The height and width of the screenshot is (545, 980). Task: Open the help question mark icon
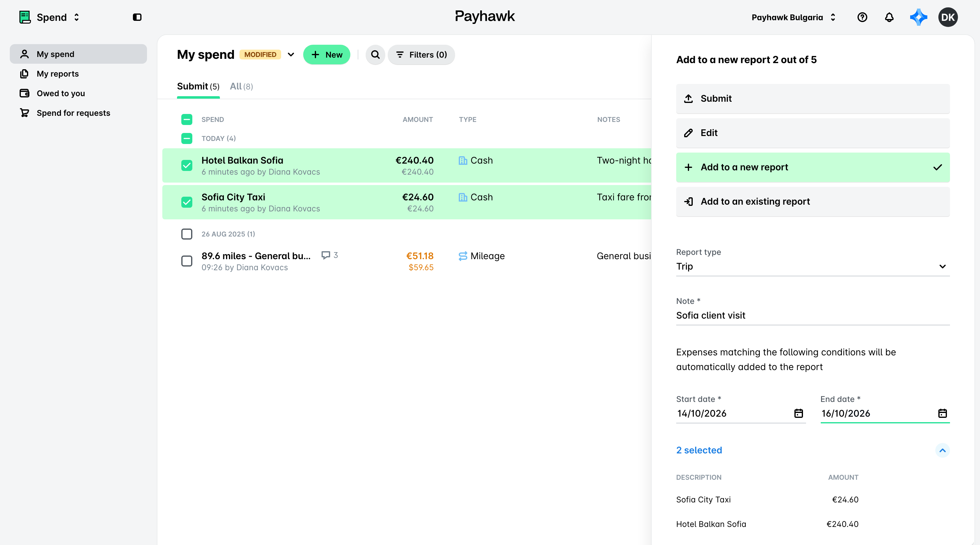862,17
